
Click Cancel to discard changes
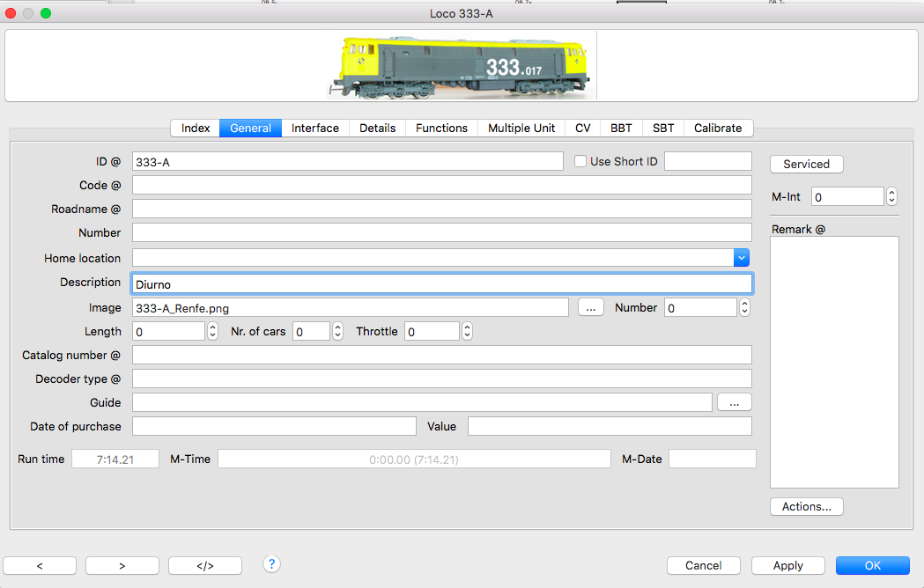point(703,566)
